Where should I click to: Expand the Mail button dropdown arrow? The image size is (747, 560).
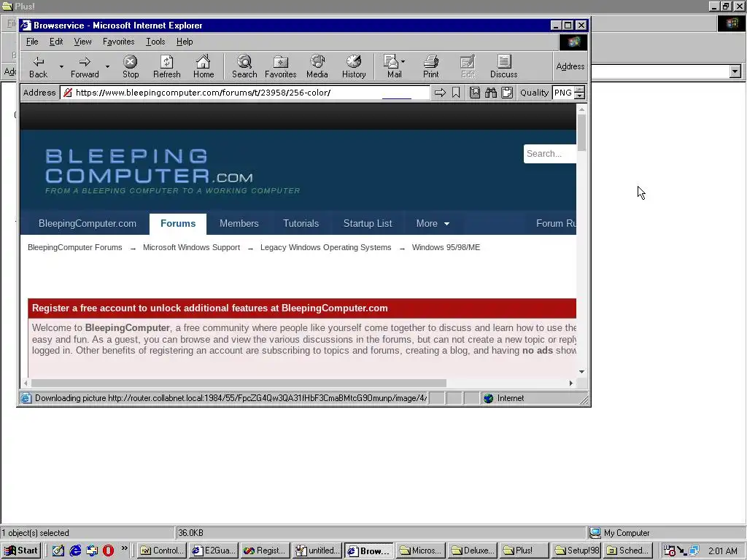click(403, 61)
